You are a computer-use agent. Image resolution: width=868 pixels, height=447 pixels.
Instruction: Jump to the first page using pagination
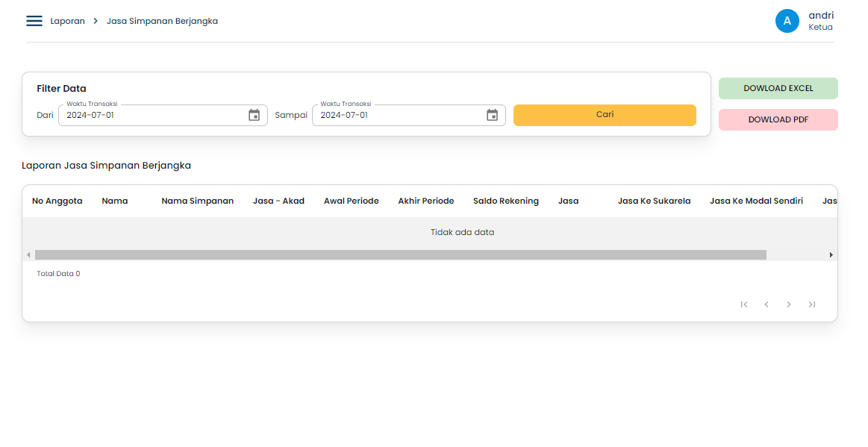[743, 304]
